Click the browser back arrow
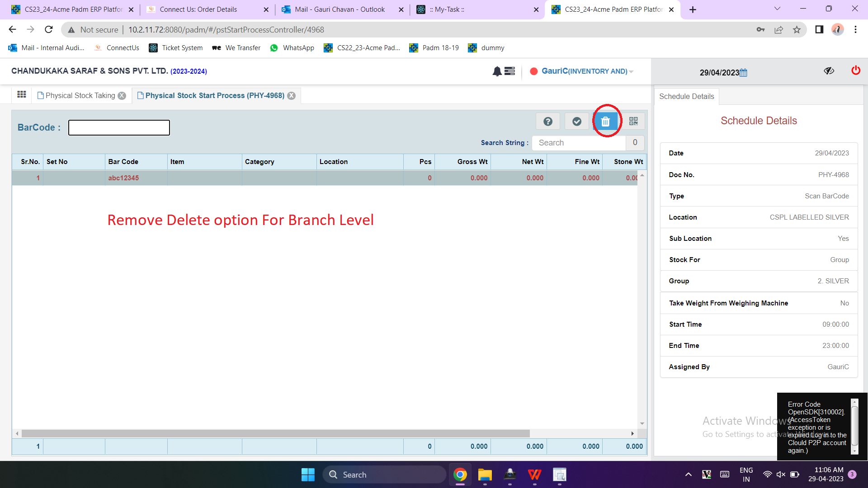 pyautogui.click(x=12, y=30)
